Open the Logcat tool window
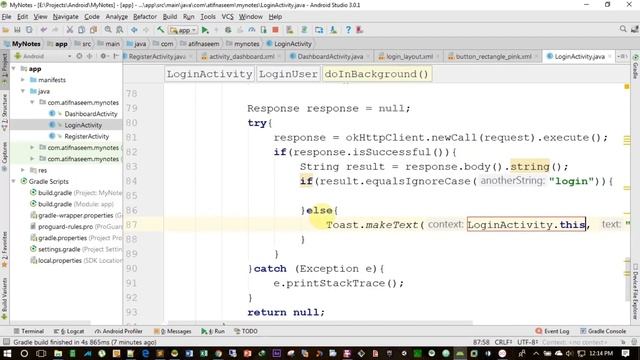Screen dimensions: 640x360 coord(69,331)
